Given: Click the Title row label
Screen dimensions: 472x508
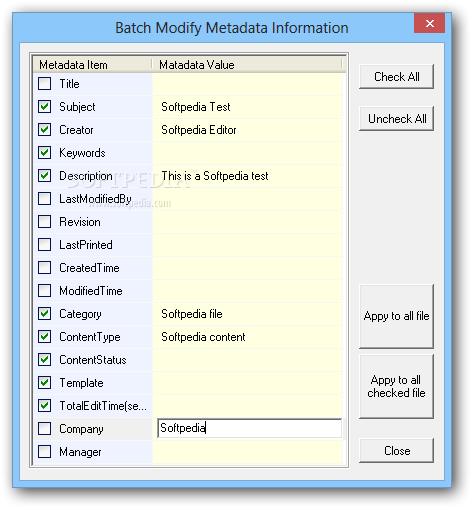Looking at the screenshot, I should (69, 84).
